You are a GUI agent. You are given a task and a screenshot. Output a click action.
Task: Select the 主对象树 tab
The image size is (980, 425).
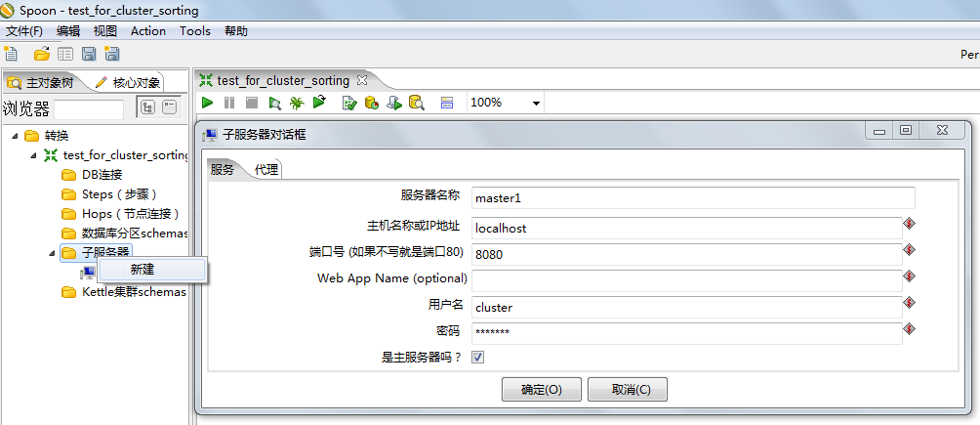(x=43, y=83)
